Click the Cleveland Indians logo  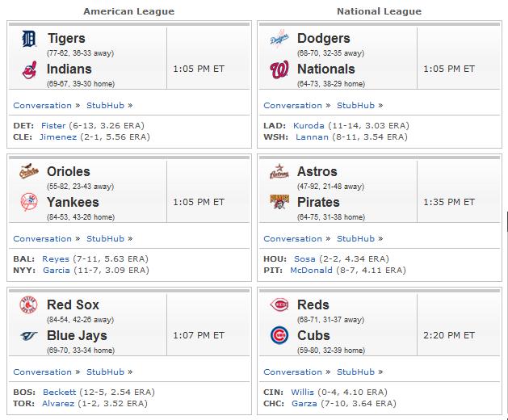point(29,69)
